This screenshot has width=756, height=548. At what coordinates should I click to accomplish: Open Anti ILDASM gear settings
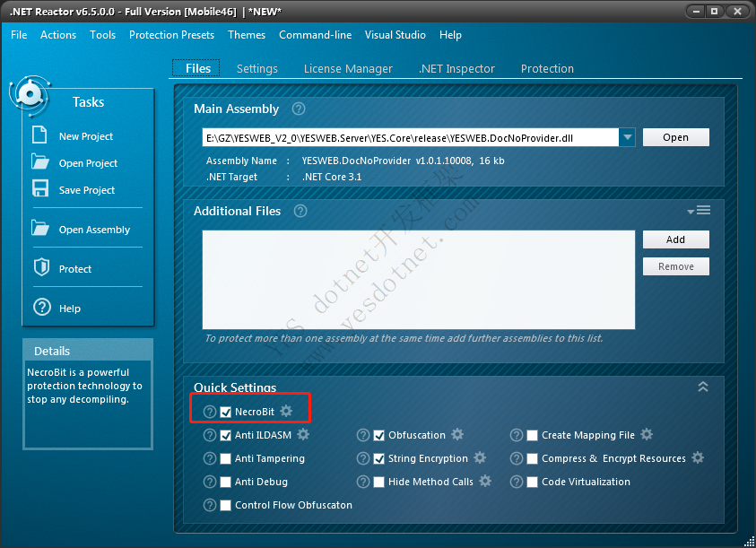(x=303, y=434)
